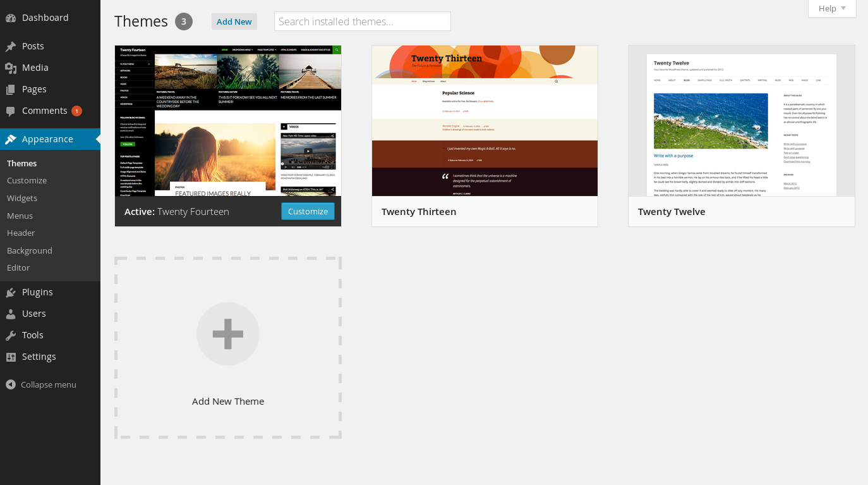This screenshot has width=868, height=485.
Task: Open the Settings menu
Action: click(x=50, y=357)
